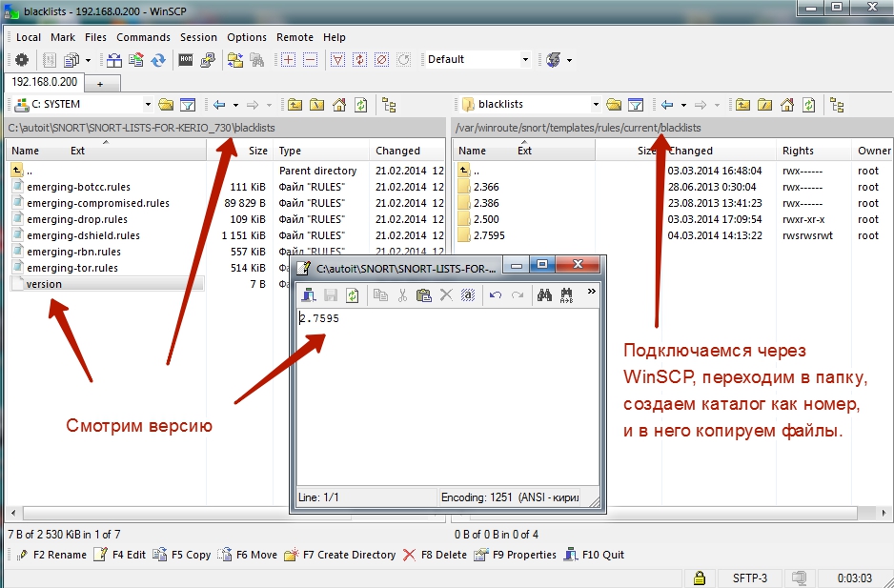Open the Default transfer settings dropdown
Viewport: 894px width, 588px height.
pyautogui.click(x=525, y=59)
